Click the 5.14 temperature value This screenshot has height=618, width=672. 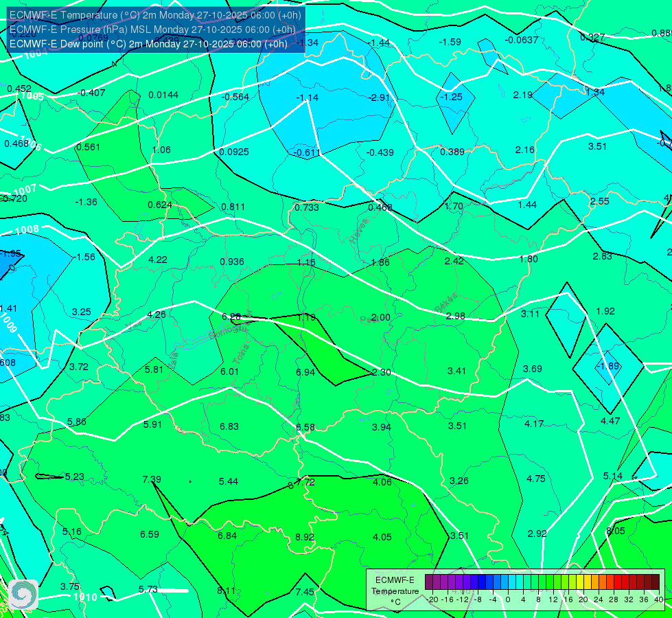point(613,476)
